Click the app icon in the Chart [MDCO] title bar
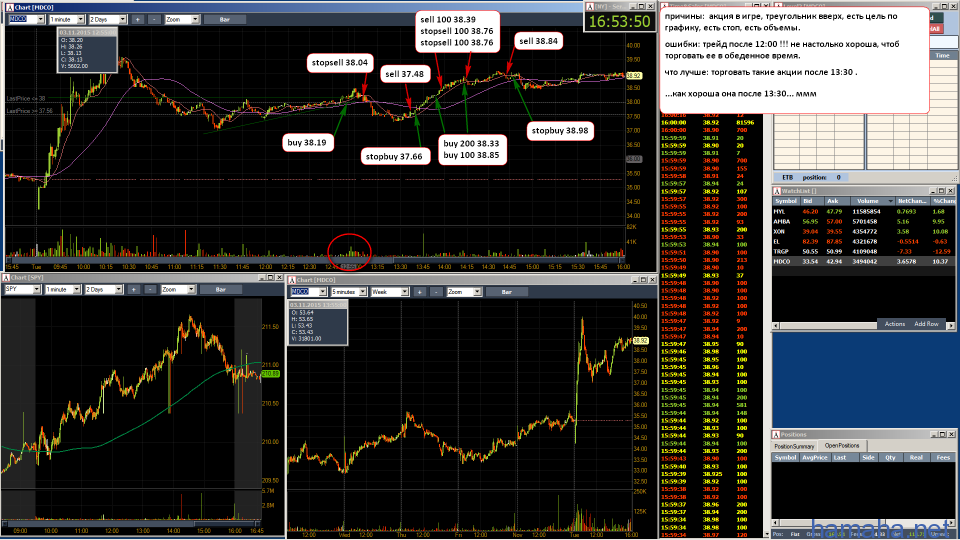This screenshot has height=540, width=960. (x=9, y=7)
